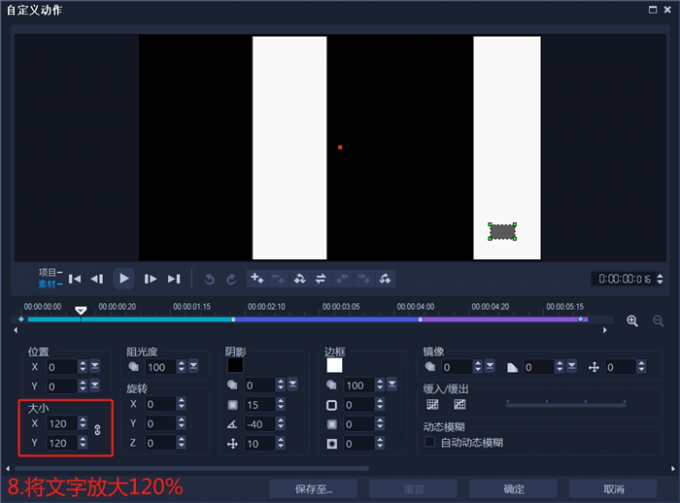Click the shadow angle field showing -40
The height and width of the screenshot is (503, 680).
click(260, 424)
